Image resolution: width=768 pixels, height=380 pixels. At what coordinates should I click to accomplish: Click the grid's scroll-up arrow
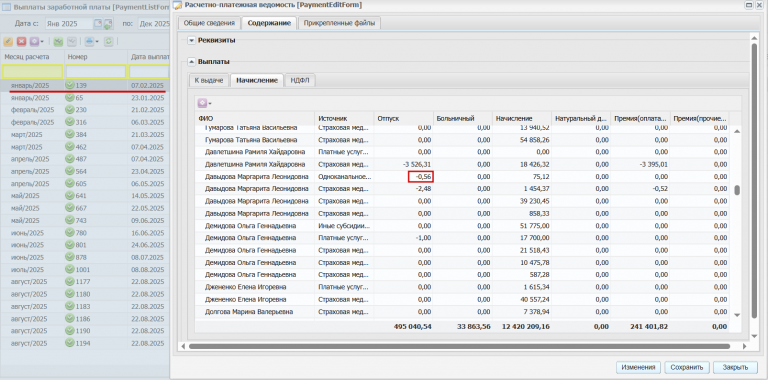(x=737, y=130)
